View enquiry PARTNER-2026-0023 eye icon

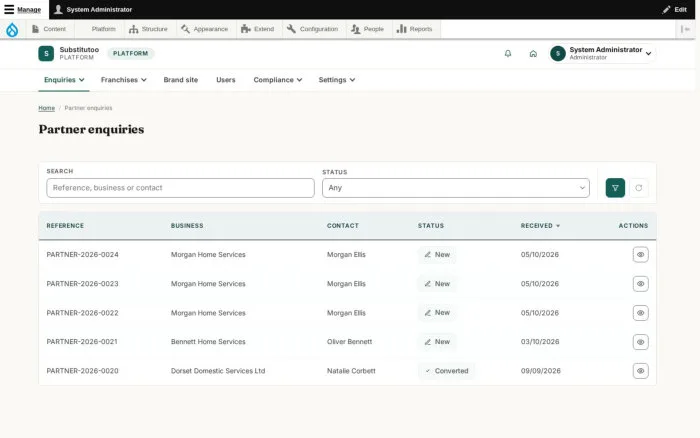(x=641, y=284)
